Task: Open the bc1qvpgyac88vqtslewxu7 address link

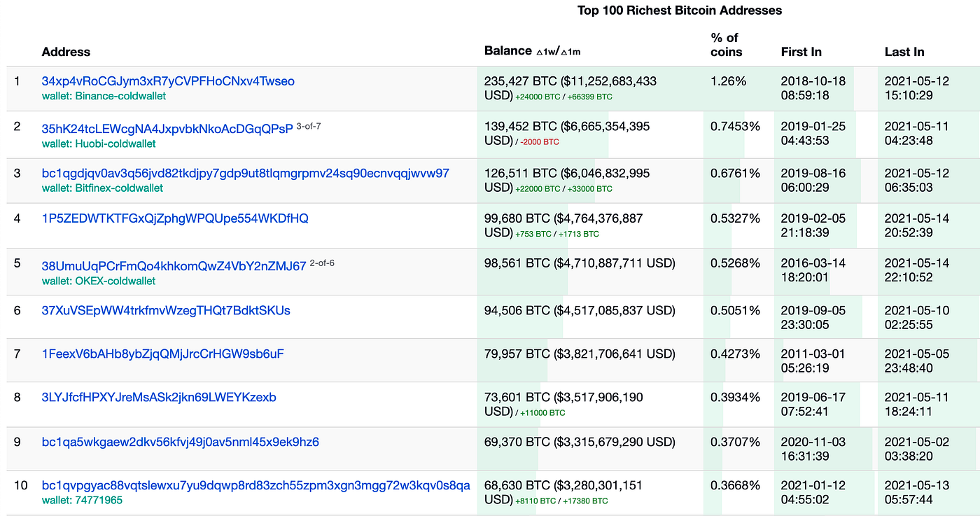Action: 256,485
